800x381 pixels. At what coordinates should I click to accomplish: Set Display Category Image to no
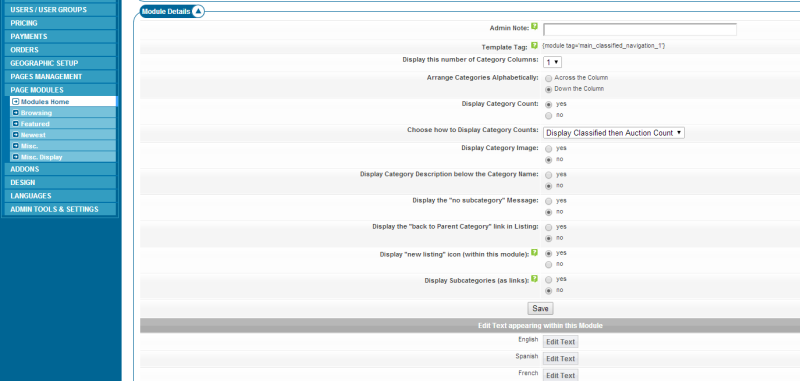pyautogui.click(x=548, y=160)
